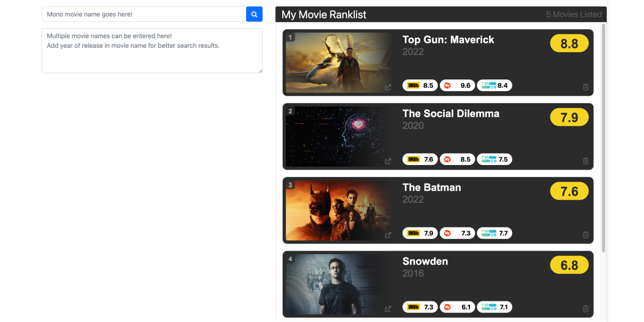Click IMDb 7.3 badge on Snowden

click(420, 307)
